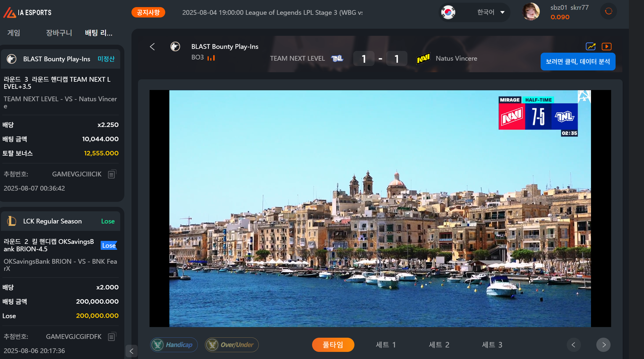The height and width of the screenshot is (359, 644).
Task: Click the user profile avatar
Action: click(x=531, y=12)
